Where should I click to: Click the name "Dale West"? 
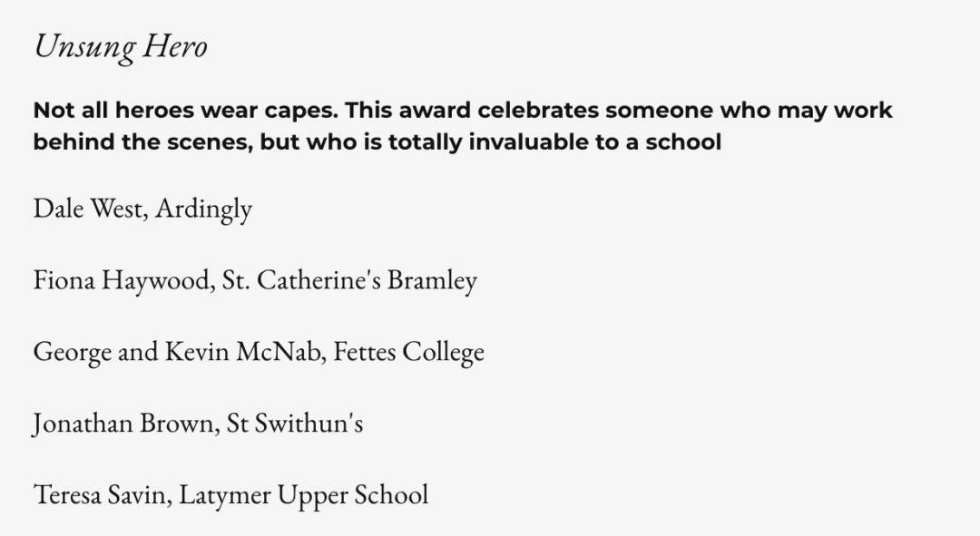(x=89, y=209)
